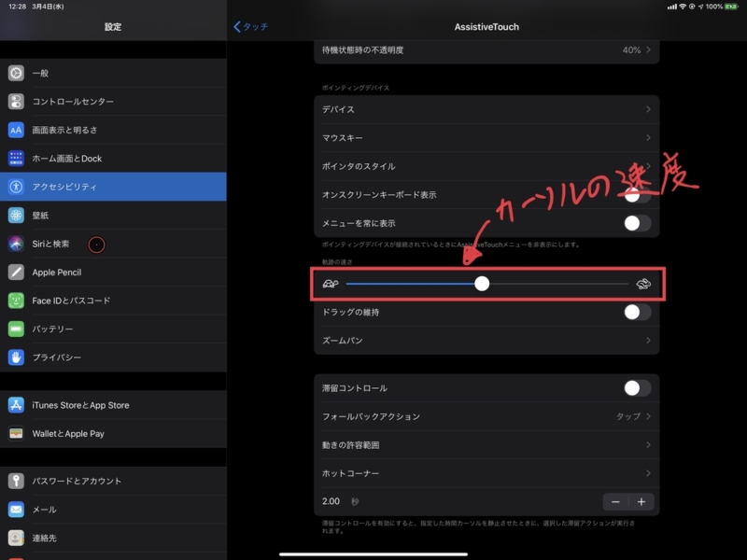
Task: Toggle オンスクリーンキーボード表示 switch
Action: pyautogui.click(x=638, y=195)
